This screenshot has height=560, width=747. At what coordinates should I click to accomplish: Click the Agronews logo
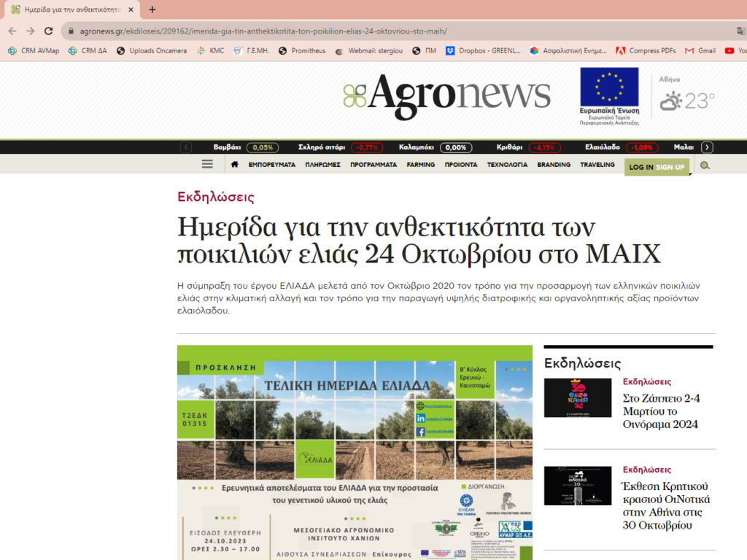pos(446,97)
